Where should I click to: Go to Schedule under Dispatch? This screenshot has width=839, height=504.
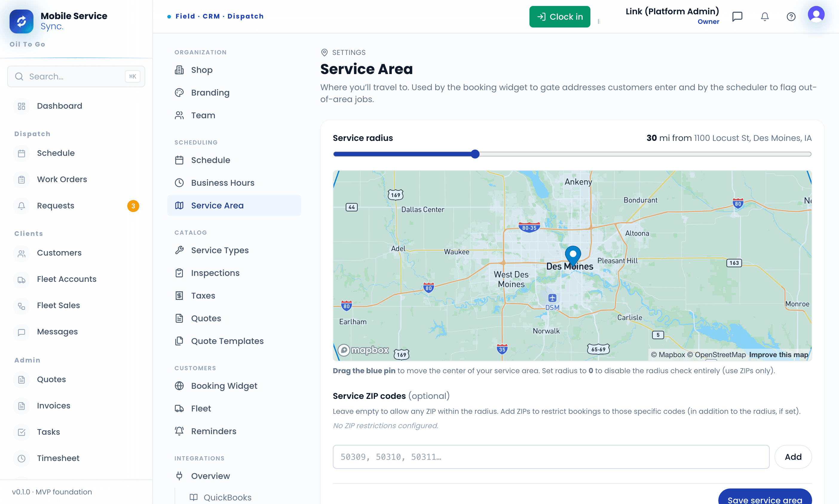76,153
